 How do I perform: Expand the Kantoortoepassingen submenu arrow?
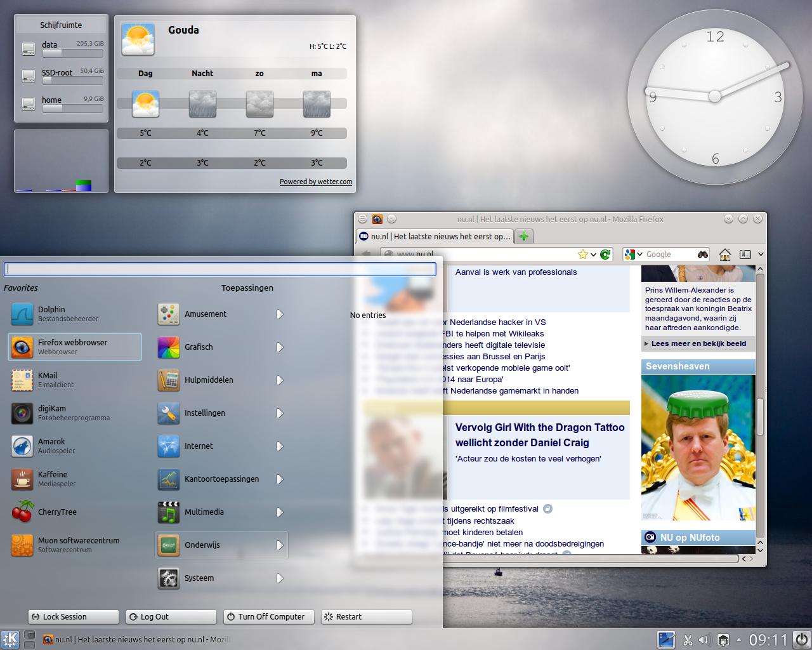280,479
